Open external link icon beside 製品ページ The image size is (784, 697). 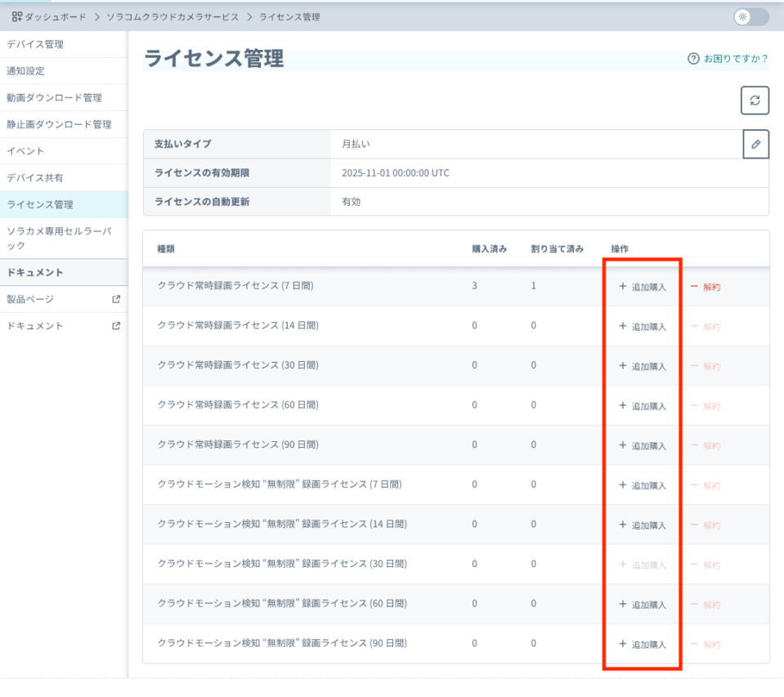click(x=116, y=299)
